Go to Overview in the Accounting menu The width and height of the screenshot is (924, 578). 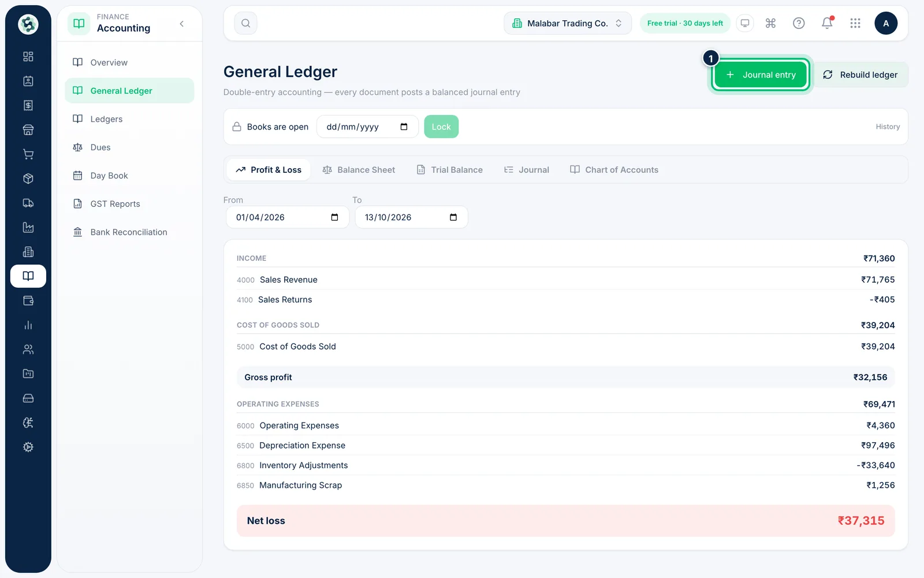[x=129, y=62]
